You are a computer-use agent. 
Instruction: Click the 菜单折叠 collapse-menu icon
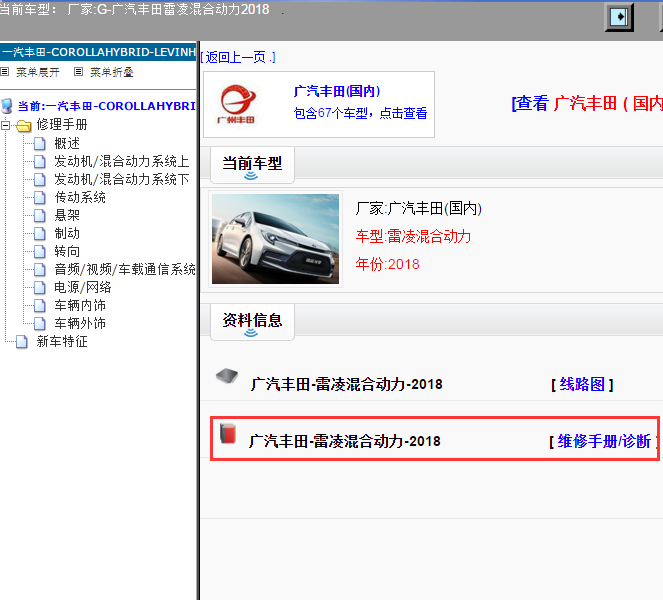[78, 71]
